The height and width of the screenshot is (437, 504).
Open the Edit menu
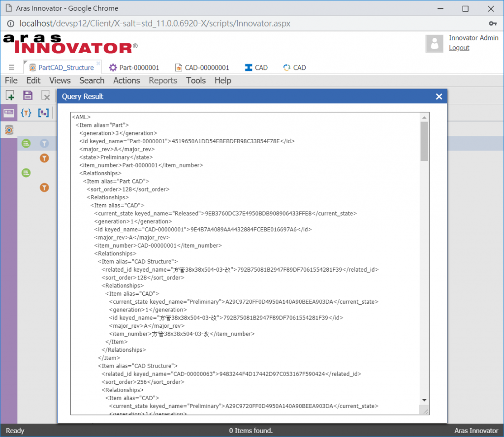pyautogui.click(x=33, y=80)
